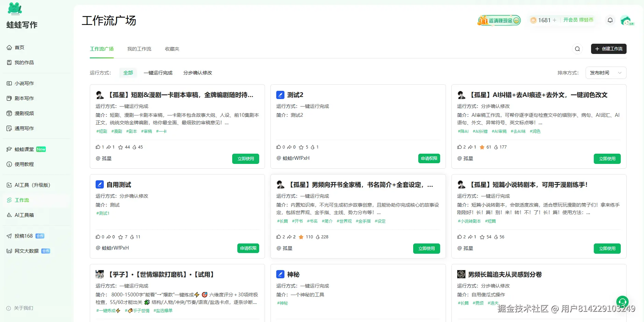The height and width of the screenshot is (322, 644).
Task: Expand the 发布时间 sort dropdown
Action: point(606,73)
